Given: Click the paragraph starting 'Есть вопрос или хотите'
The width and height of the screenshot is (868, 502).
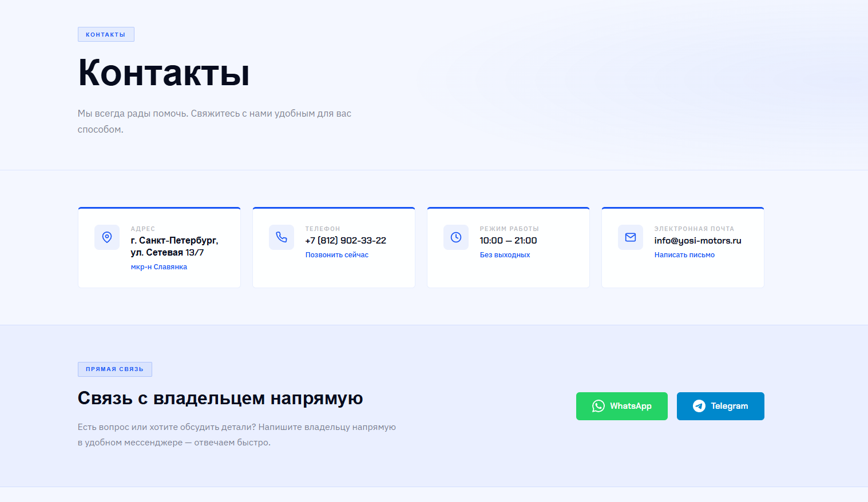Looking at the screenshot, I should pyautogui.click(x=237, y=435).
